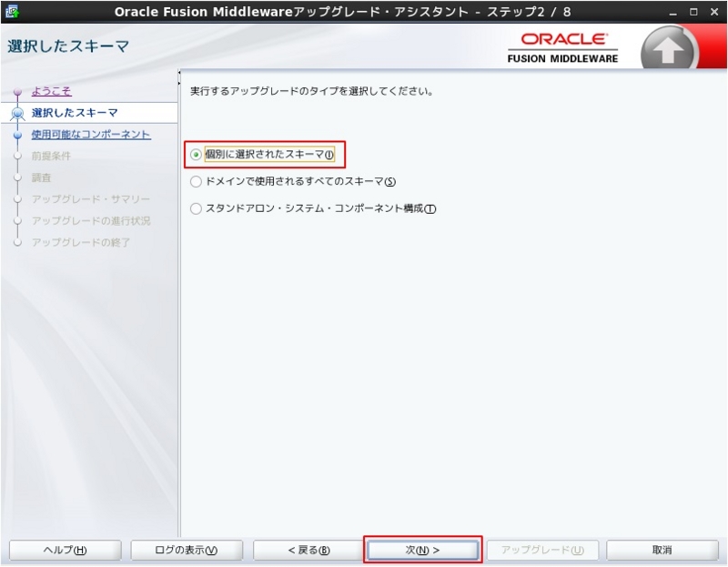Screen dimensions: 728x567
Task: Click the current step marker beside 選択したスキーマ
Action: (x=17, y=113)
